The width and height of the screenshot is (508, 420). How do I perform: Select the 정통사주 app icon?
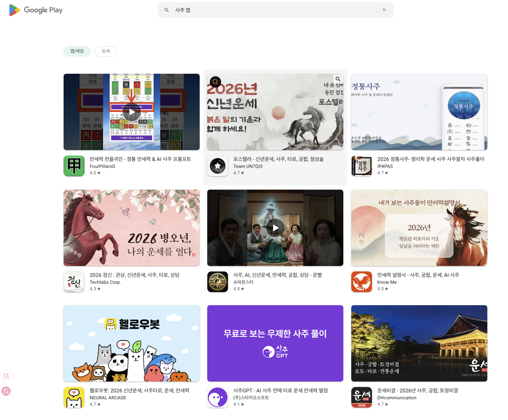point(362,166)
